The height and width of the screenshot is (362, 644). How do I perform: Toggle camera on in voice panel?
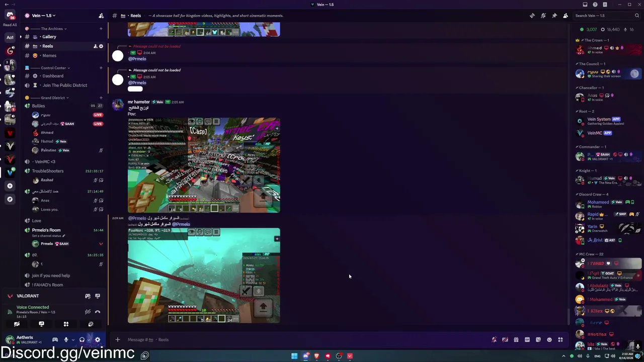17,324
